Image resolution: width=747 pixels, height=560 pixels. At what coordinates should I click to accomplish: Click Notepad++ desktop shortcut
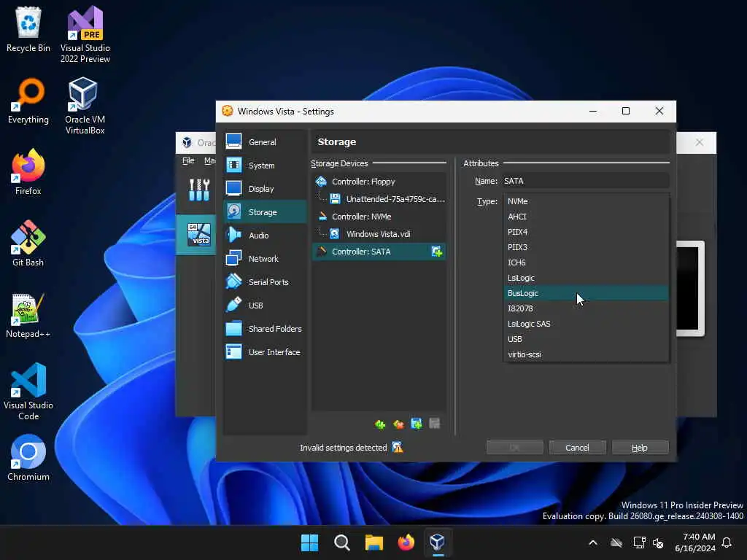click(x=28, y=315)
